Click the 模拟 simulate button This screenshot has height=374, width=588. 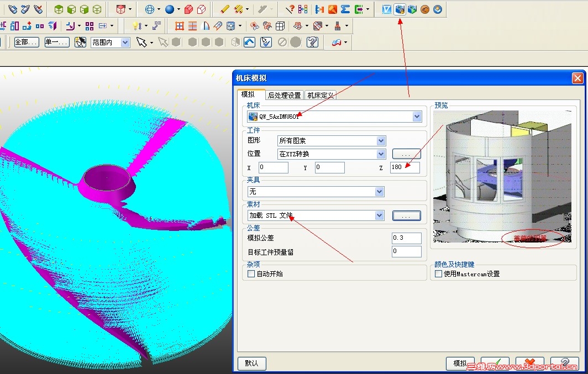460,363
